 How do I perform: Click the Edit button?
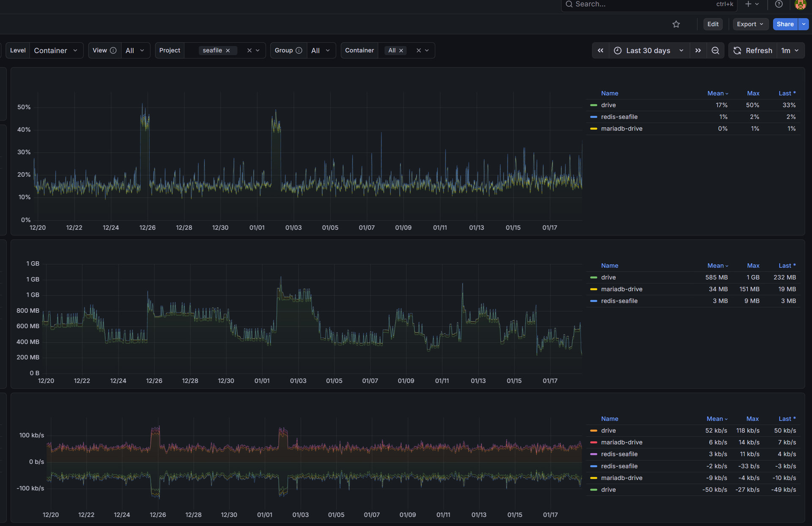713,24
